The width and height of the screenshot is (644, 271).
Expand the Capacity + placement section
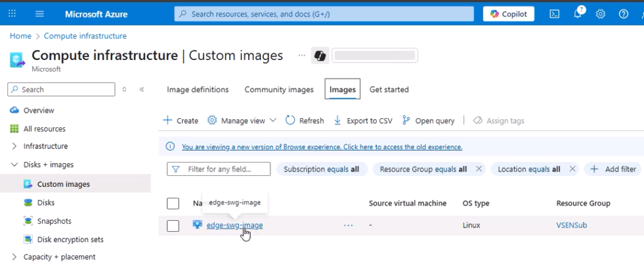click(x=14, y=257)
